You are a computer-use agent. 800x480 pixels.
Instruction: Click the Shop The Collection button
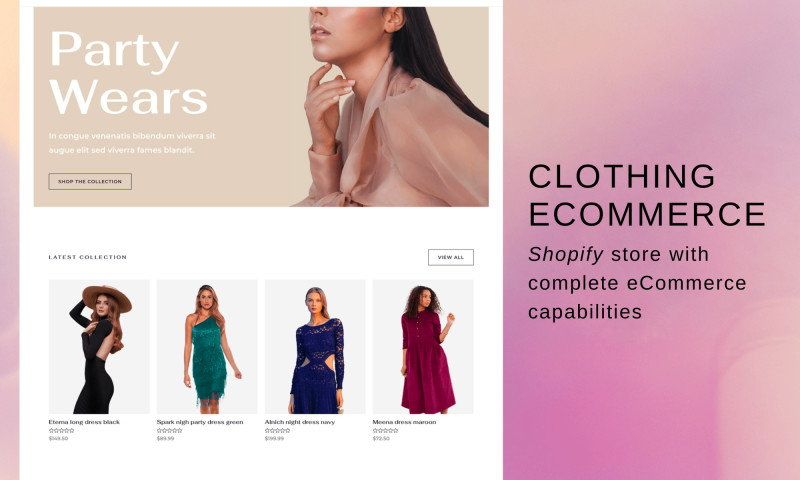click(90, 182)
